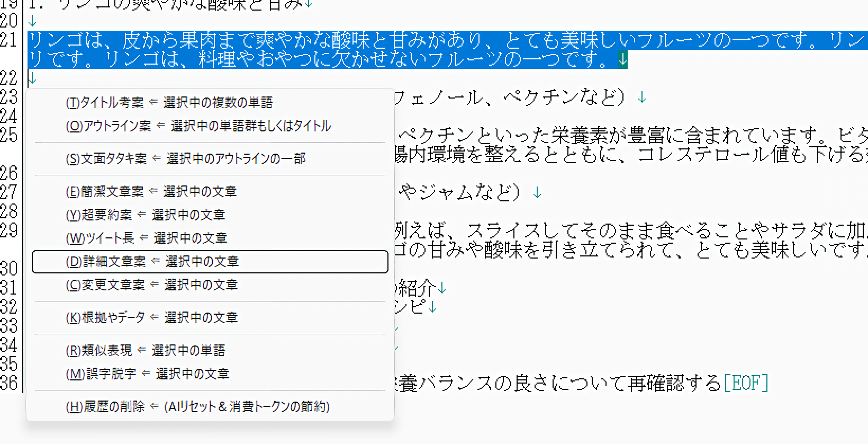Click 類似表現 in the context menu
This screenshot has height=444, width=868.
(x=145, y=350)
